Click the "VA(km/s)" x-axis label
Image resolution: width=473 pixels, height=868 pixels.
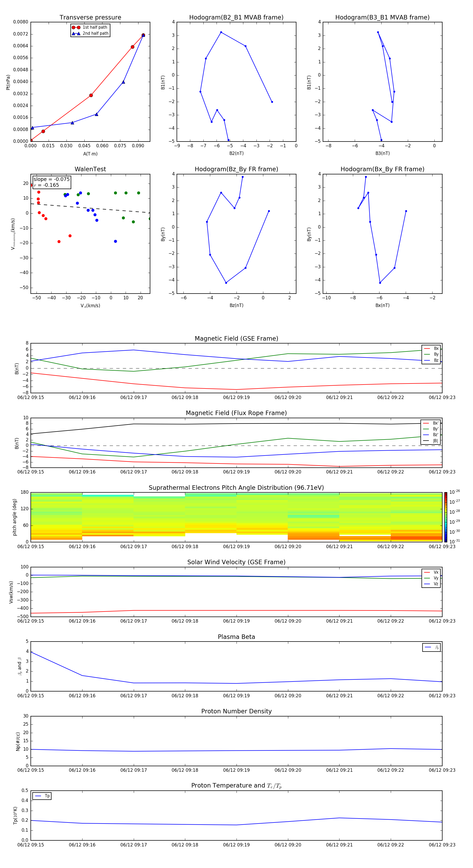[90, 306]
